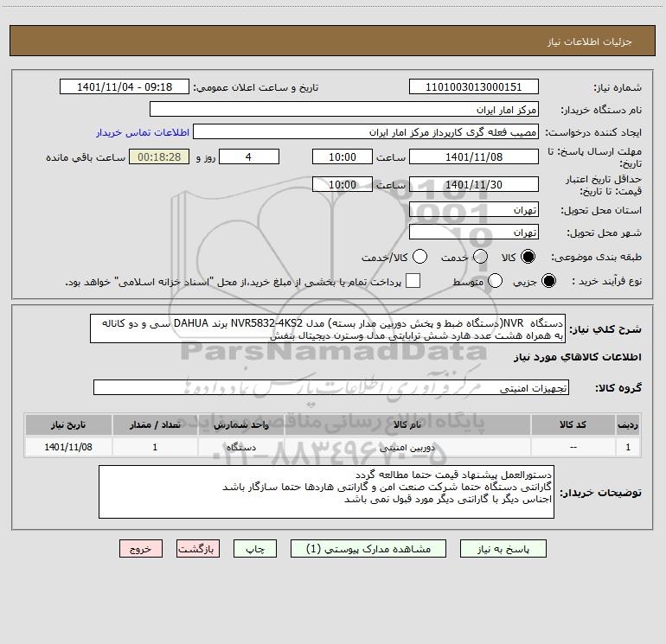Click the خروج exit button
The image size is (666, 644).
click(141, 549)
